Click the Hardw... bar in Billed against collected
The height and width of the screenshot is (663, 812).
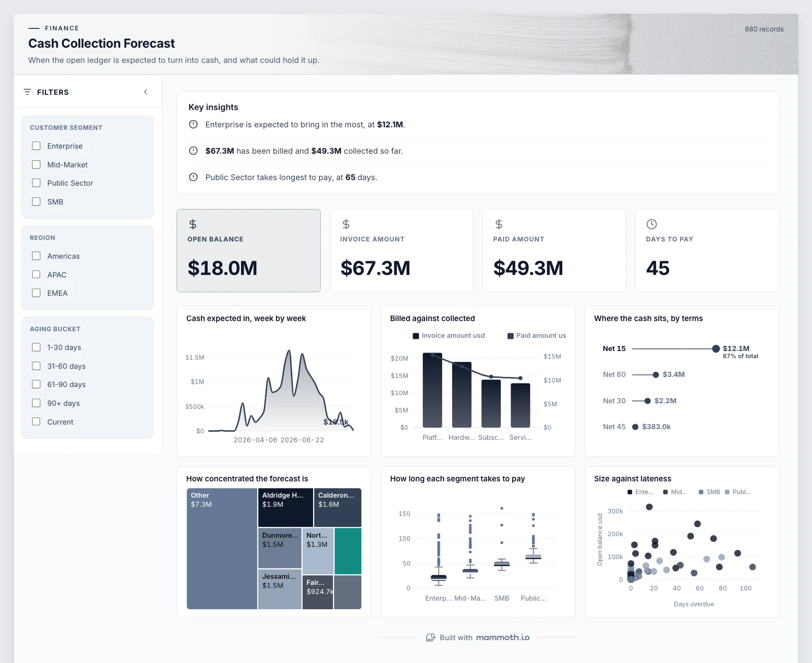[x=462, y=395]
